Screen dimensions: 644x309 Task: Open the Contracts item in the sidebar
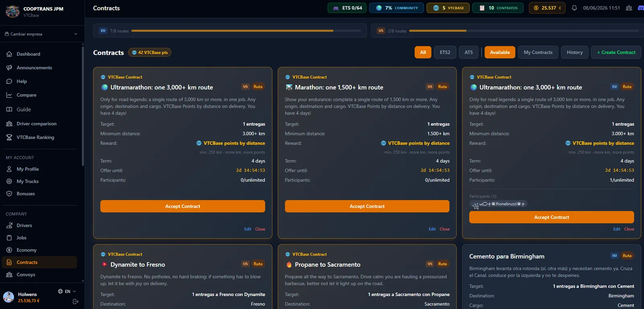39,262
